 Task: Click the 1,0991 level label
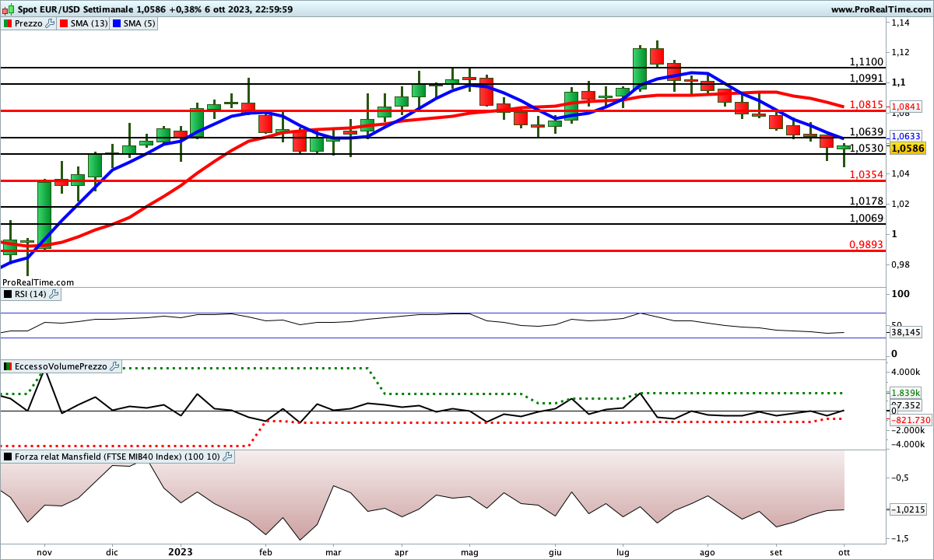coord(866,78)
